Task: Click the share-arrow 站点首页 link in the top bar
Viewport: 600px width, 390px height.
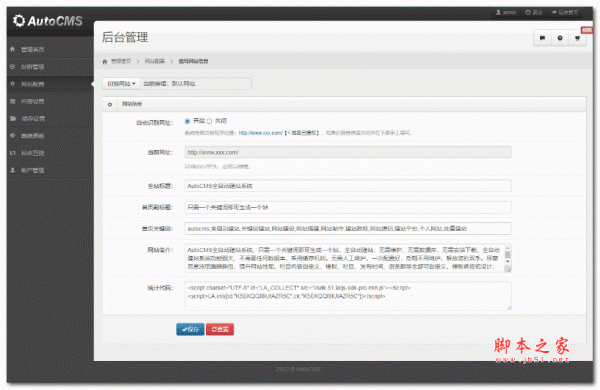Action: pyautogui.click(x=565, y=12)
